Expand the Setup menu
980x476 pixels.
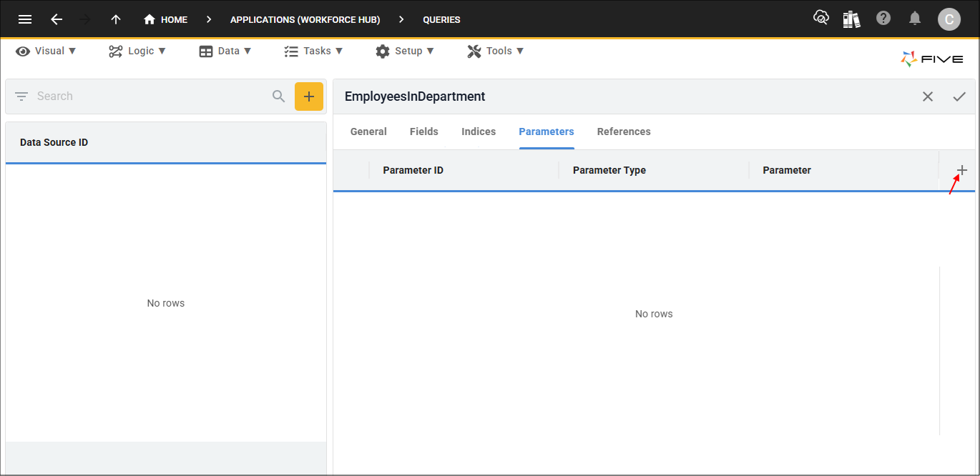click(405, 51)
